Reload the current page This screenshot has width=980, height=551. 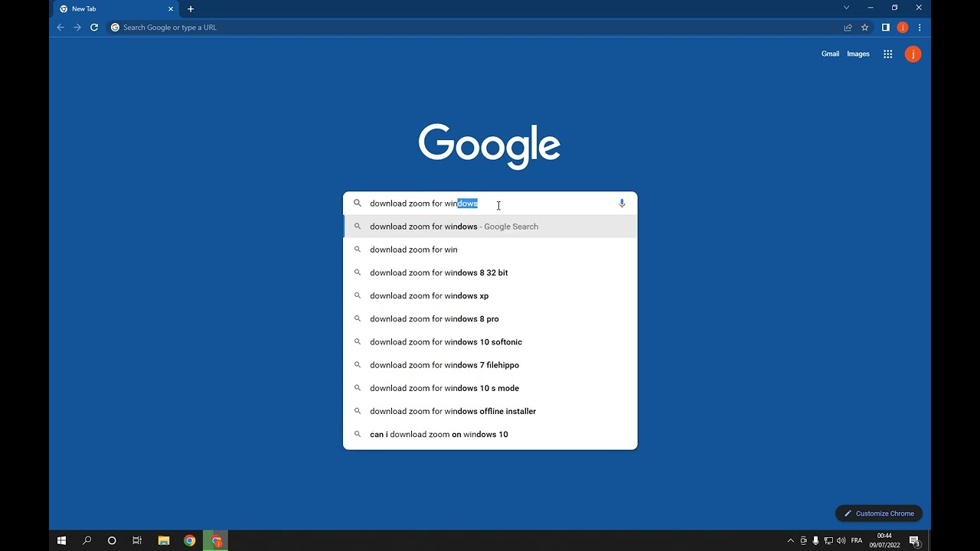[94, 28]
